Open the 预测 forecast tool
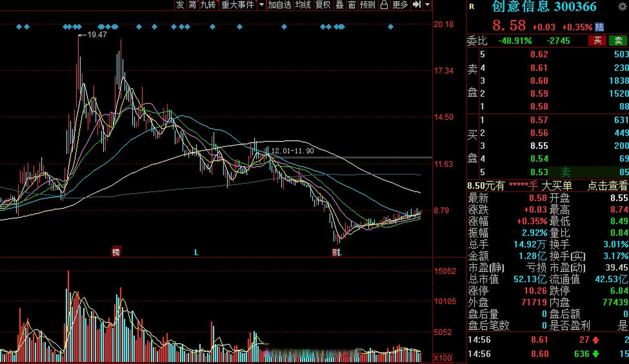Viewport: 629px width, 364px height. pos(368,5)
